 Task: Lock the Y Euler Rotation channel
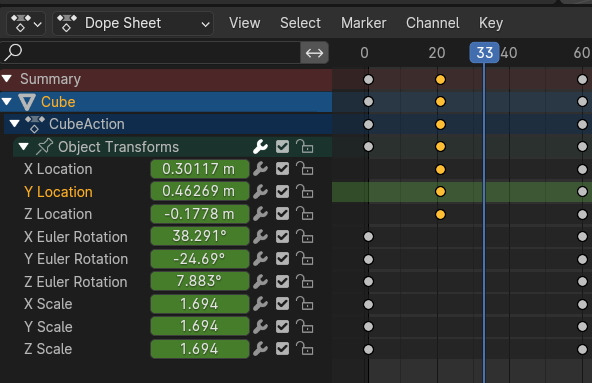(x=304, y=259)
